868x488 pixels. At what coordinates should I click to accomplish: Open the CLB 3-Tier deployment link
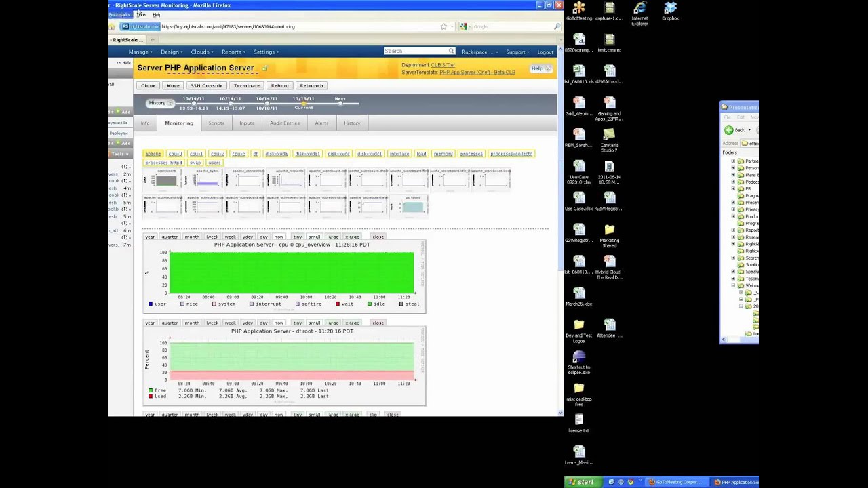tap(443, 65)
